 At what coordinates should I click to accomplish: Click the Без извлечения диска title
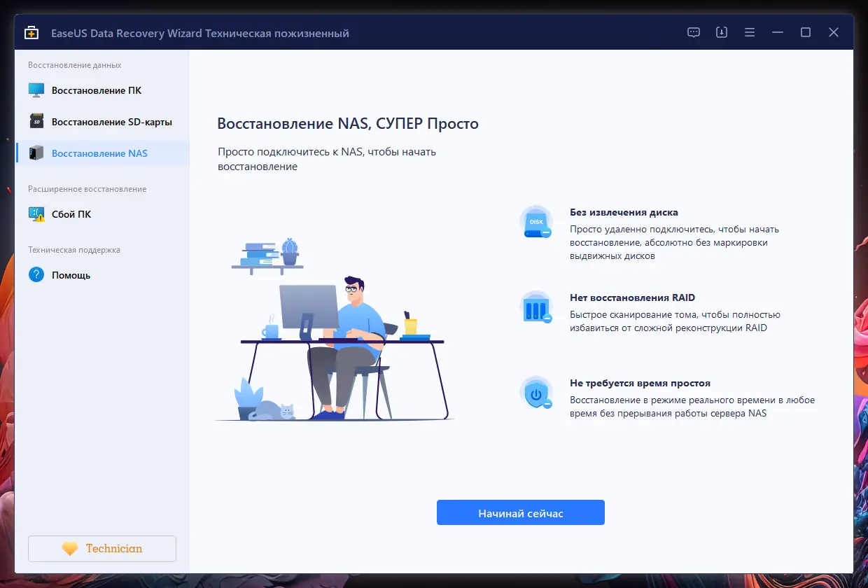coord(624,212)
